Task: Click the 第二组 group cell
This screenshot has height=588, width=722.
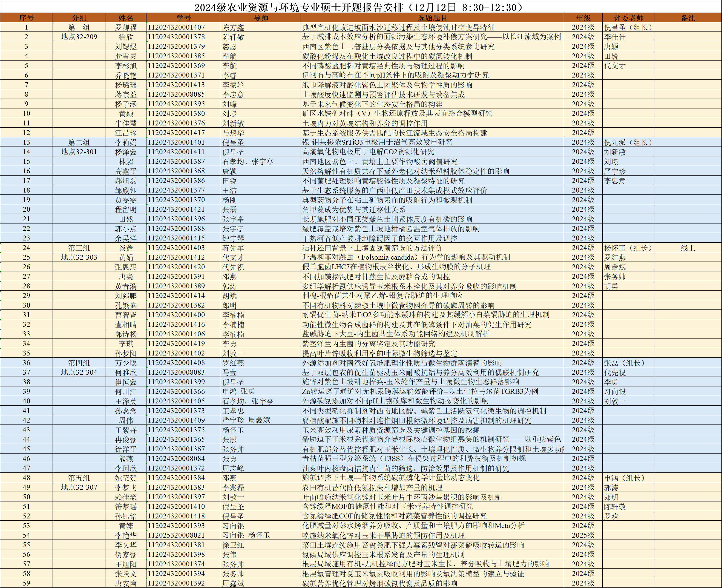Action: [79, 142]
